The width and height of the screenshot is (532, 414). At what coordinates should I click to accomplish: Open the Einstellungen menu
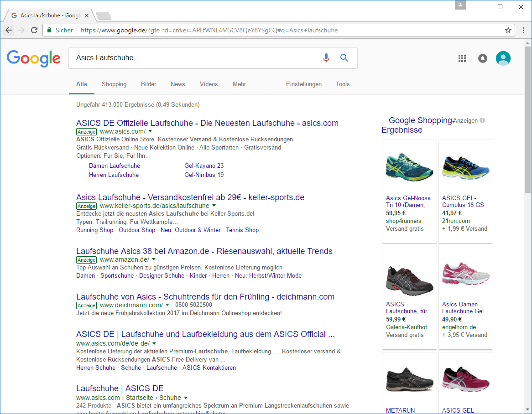coord(303,84)
